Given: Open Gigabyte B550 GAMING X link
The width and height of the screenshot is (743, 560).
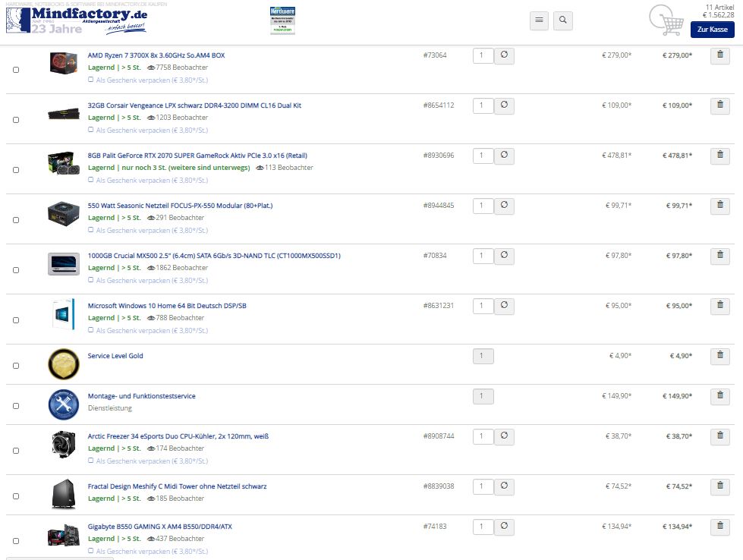Looking at the screenshot, I should pyautogui.click(x=159, y=527).
